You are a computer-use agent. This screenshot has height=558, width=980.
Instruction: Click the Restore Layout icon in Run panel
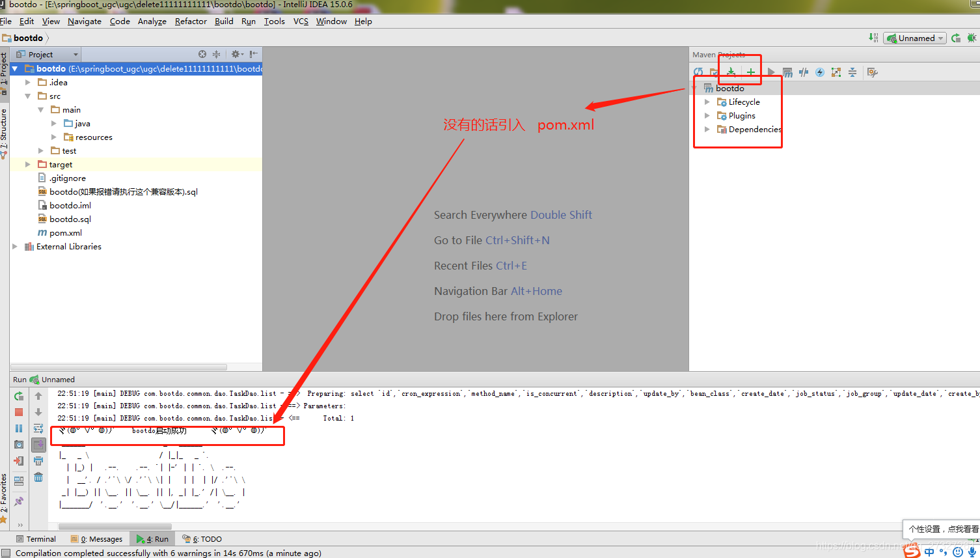tap(19, 481)
